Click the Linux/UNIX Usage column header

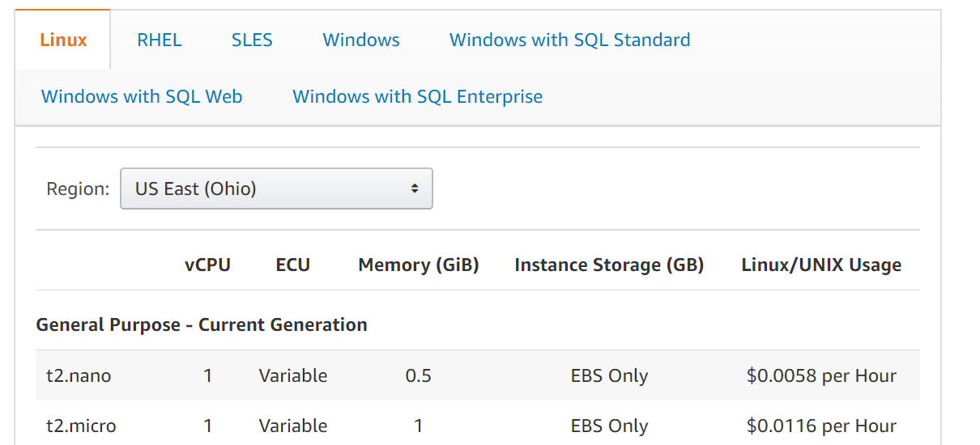point(821,265)
